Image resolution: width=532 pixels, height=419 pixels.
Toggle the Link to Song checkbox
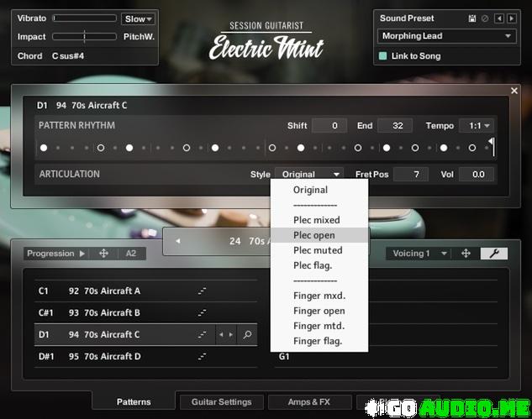[383, 56]
